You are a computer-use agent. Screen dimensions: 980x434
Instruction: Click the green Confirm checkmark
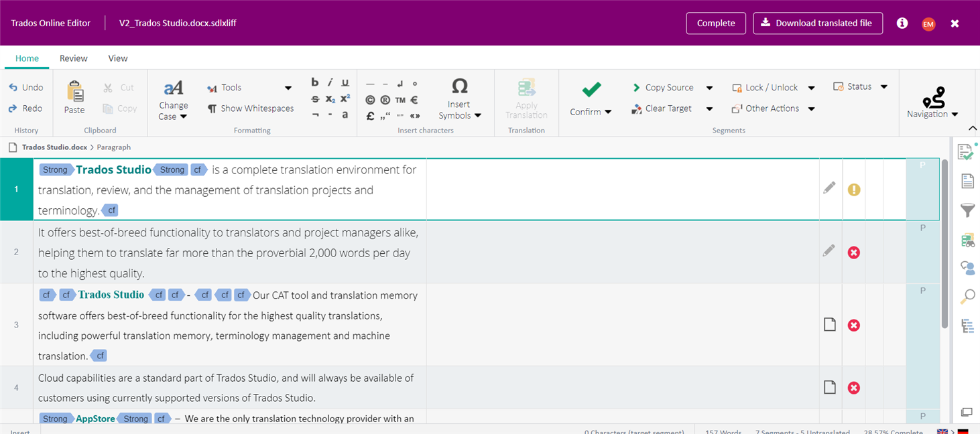[591, 89]
